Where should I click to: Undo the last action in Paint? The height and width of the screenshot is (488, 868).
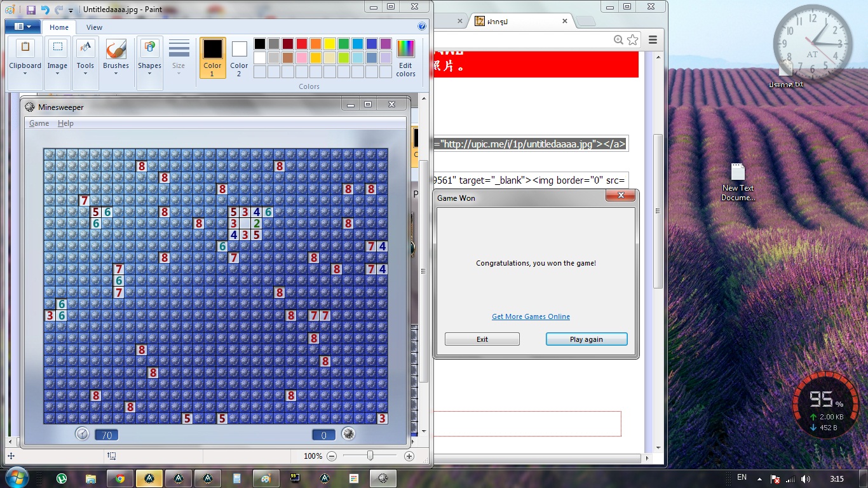[45, 10]
